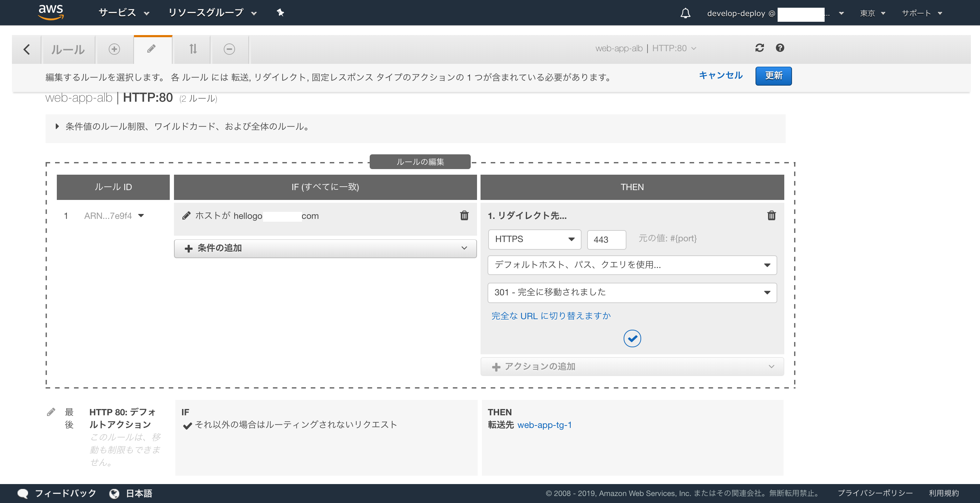Confirm redirect action with blue checkmark
980x503 pixels.
click(x=632, y=338)
